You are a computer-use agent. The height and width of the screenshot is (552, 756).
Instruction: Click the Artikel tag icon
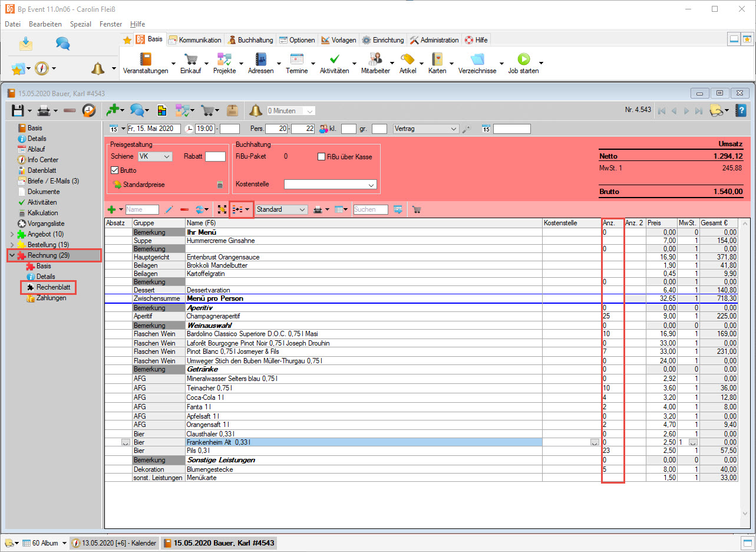coord(407,60)
